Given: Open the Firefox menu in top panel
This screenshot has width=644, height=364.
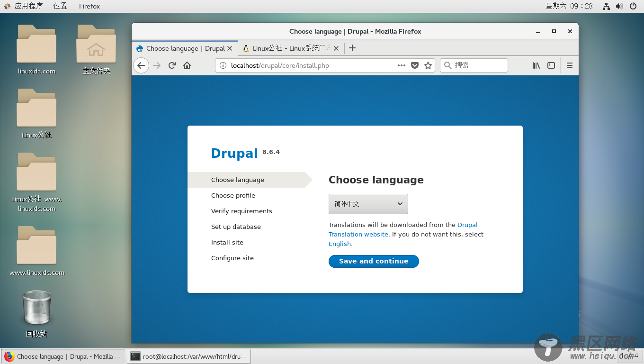Looking at the screenshot, I should coord(89,6).
